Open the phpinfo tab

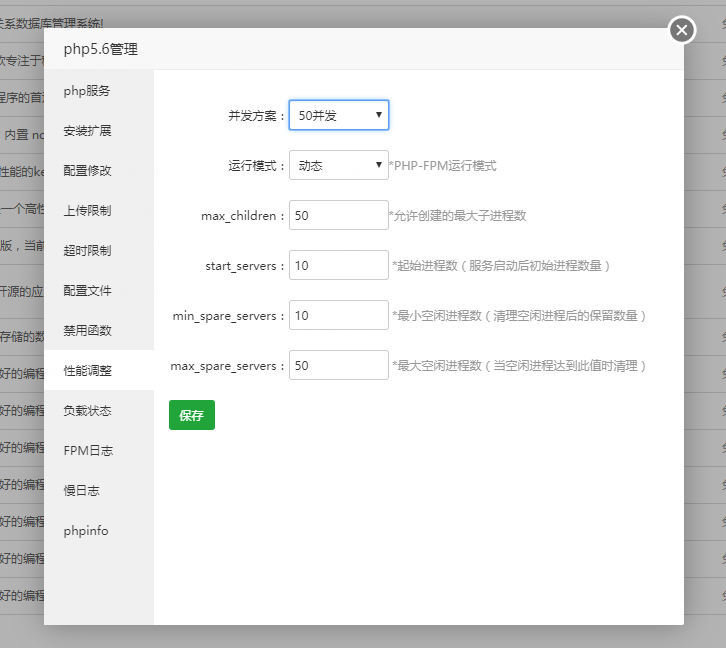point(86,531)
